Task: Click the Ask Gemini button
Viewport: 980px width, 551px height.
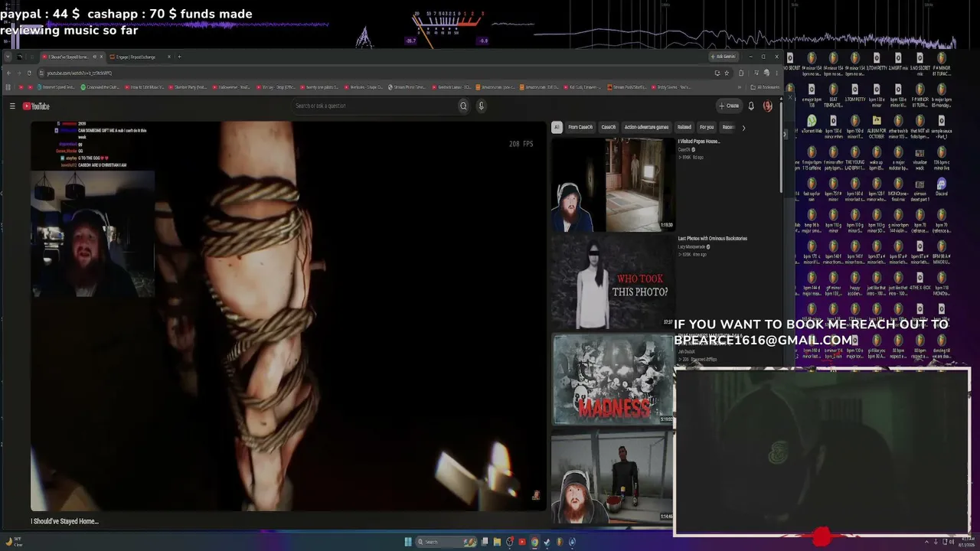Action: pos(723,57)
